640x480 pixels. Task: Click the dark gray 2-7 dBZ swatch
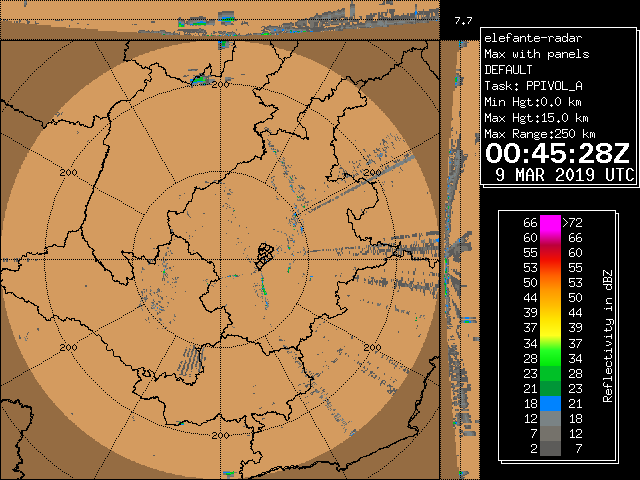551,449
